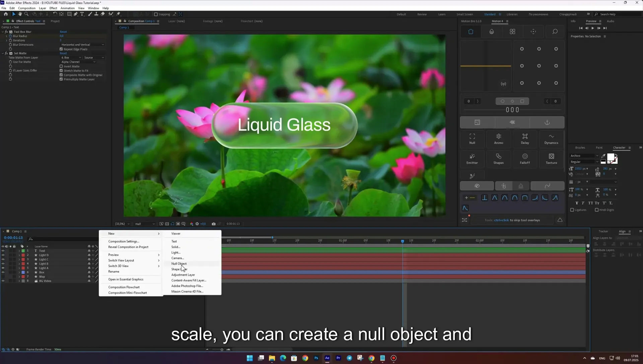Click the Dynamics tool in Motion 4
The image size is (643, 364).
pos(551,139)
